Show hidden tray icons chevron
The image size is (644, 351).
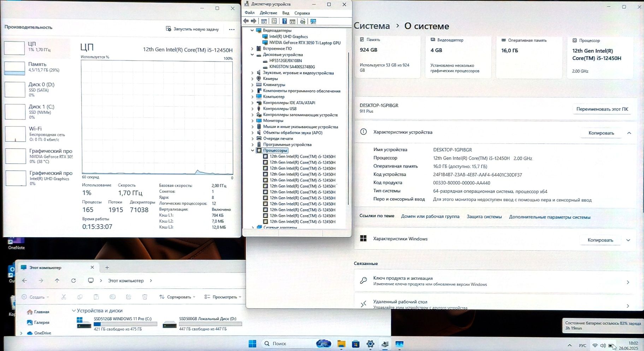click(569, 345)
